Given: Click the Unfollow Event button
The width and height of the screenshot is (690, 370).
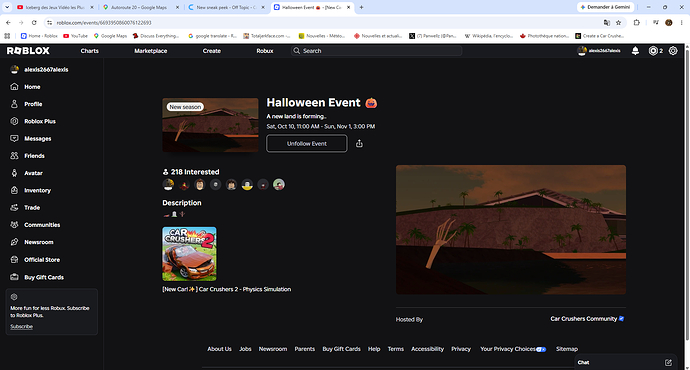Looking at the screenshot, I should [x=307, y=143].
